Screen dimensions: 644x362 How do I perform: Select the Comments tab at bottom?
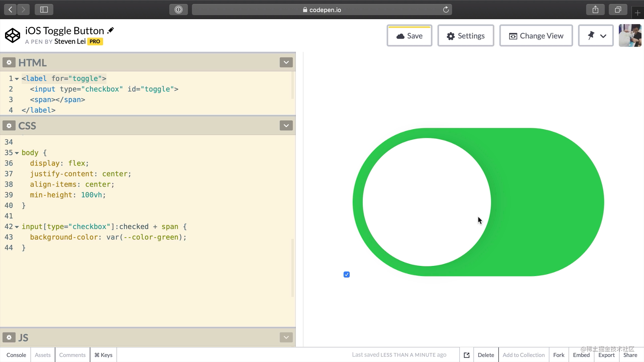pos(72,355)
